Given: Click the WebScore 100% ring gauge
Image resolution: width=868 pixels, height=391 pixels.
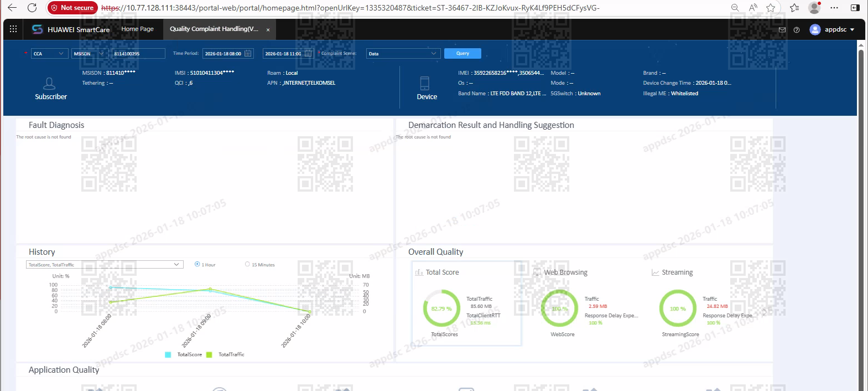Looking at the screenshot, I should [x=559, y=308].
